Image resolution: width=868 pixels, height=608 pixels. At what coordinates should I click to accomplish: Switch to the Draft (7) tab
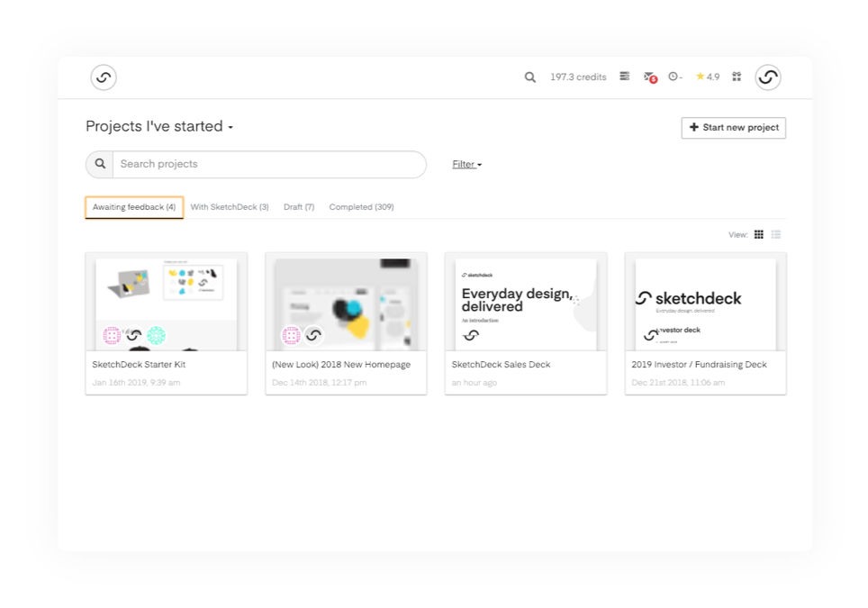[299, 207]
